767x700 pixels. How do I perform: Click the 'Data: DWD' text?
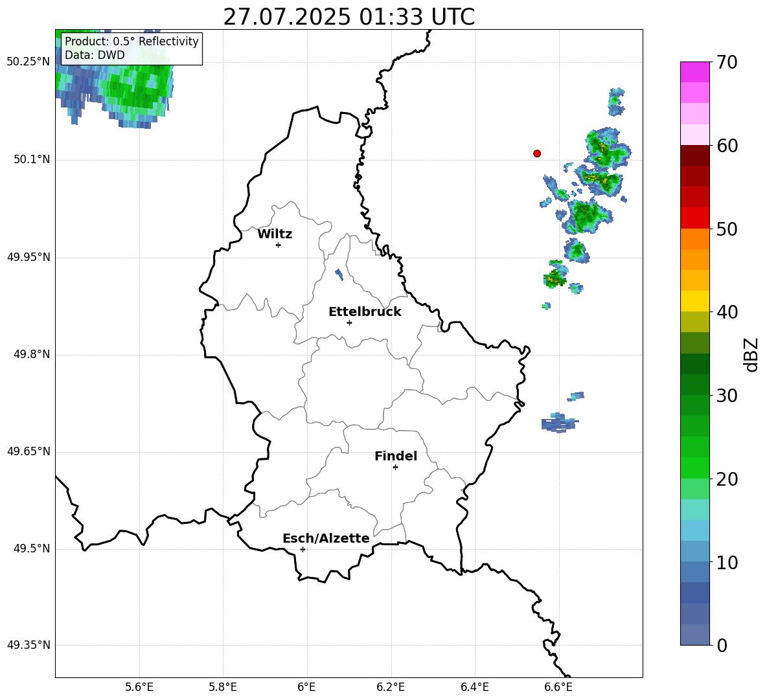(x=95, y=55)
